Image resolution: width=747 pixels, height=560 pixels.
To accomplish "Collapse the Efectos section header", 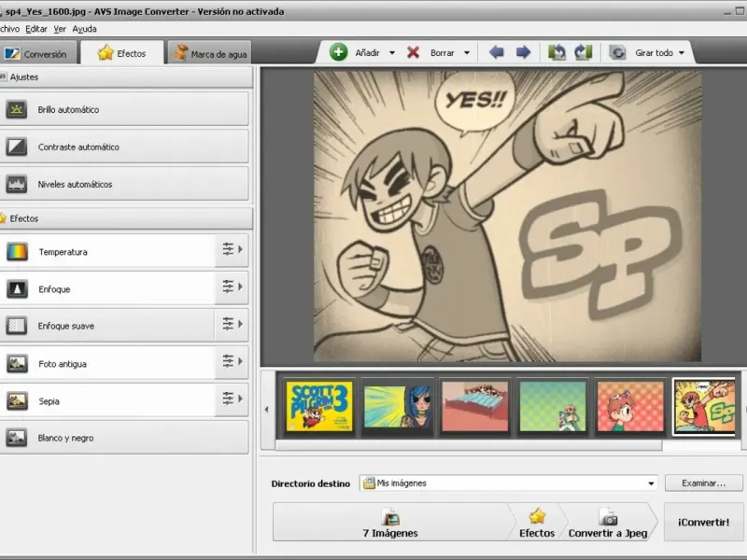I will pyautogui.click(x=125, y=218).
